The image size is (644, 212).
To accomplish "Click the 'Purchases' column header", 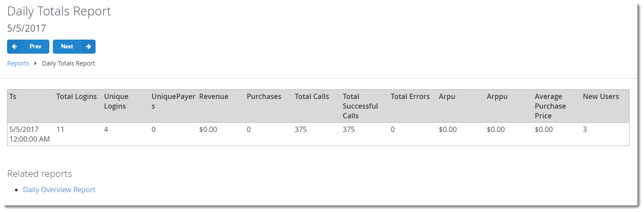I will pyautogui.click(x=264, y=96).
